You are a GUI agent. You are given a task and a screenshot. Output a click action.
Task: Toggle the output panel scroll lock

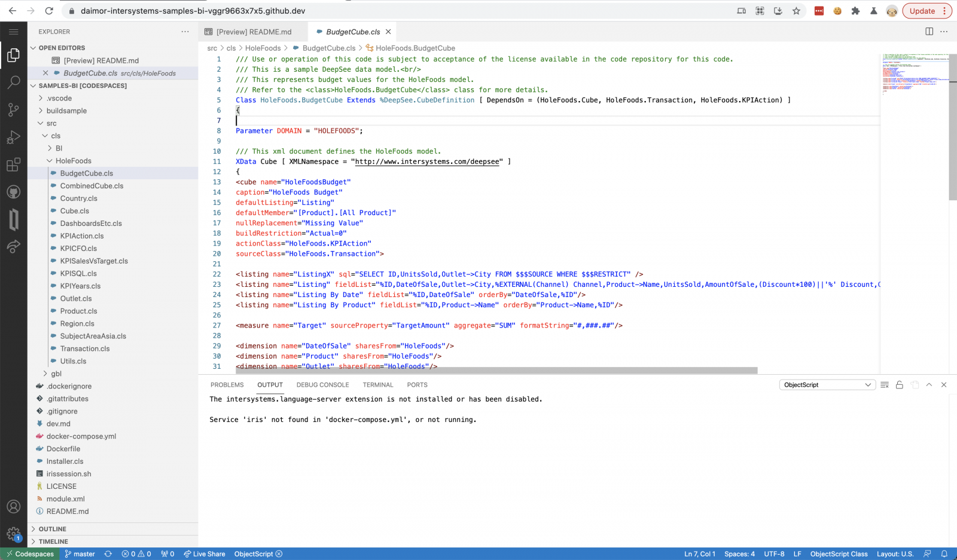899,385
